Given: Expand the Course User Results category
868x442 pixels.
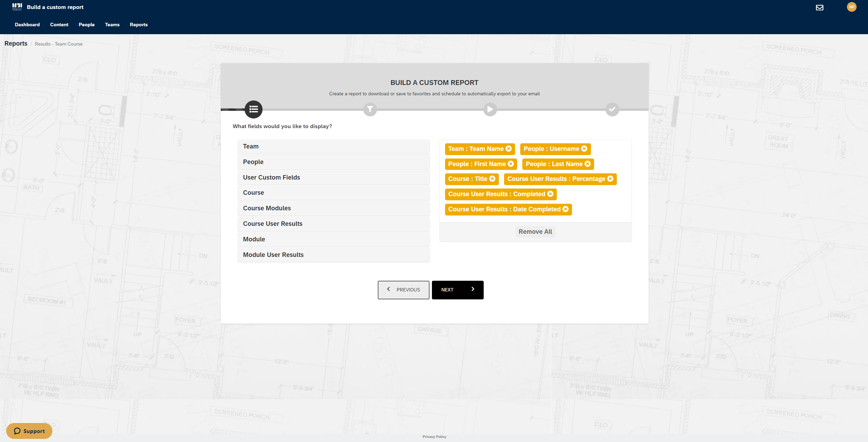Looking at the screenshot, I should tap(333, 224).
